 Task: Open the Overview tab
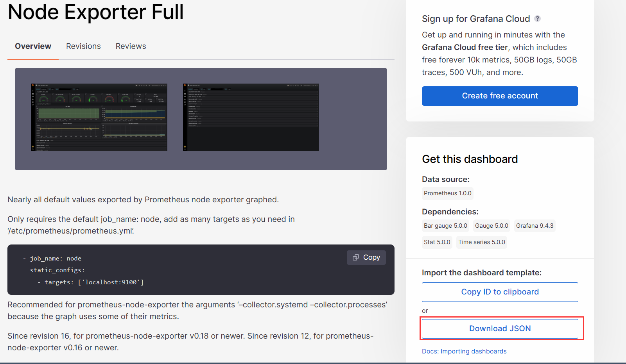tap(33, 46)
